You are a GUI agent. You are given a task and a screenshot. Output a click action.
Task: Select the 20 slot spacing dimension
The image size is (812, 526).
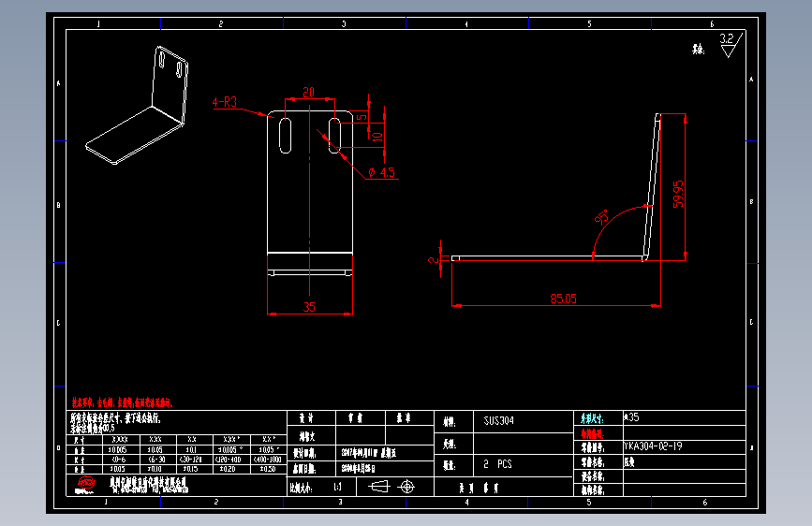pos(309,92)
